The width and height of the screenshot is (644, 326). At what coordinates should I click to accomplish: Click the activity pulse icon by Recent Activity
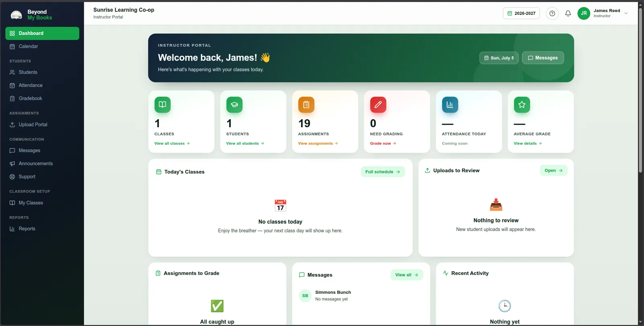(446, 273)
